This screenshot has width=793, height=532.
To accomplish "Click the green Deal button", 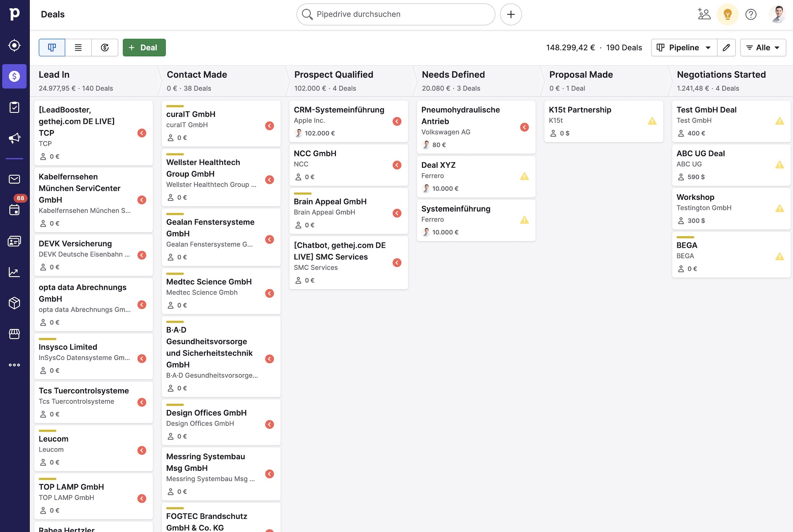I will tap(144, 47).
